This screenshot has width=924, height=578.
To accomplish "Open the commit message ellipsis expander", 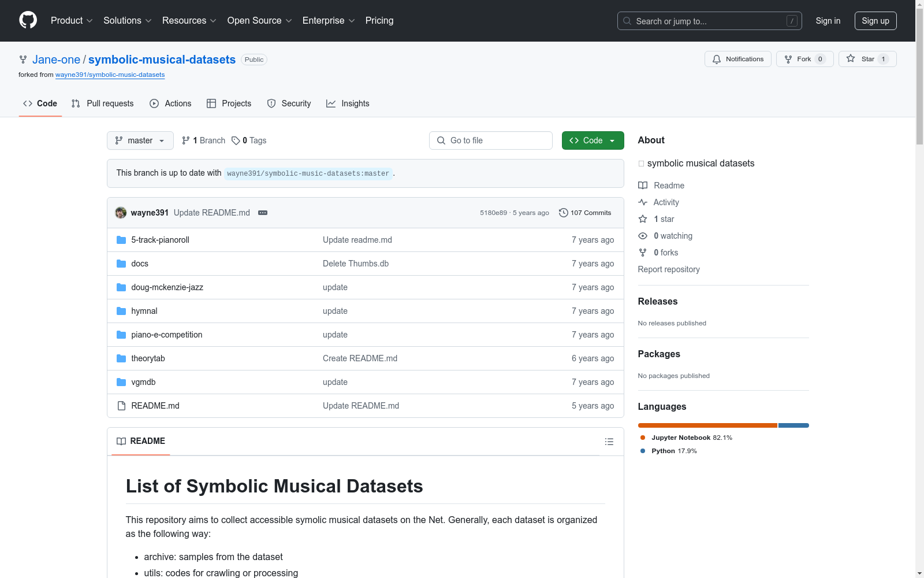I will 263,213.
